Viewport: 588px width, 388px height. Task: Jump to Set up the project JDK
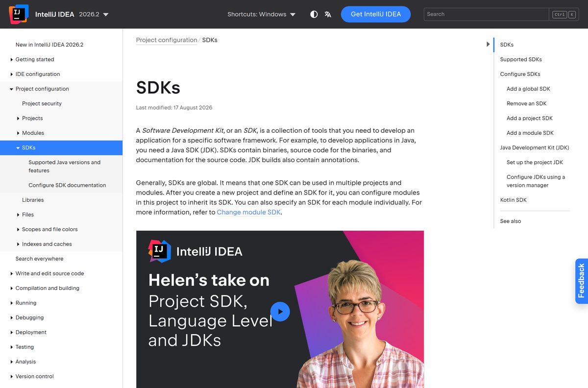(x=535, y=162)
